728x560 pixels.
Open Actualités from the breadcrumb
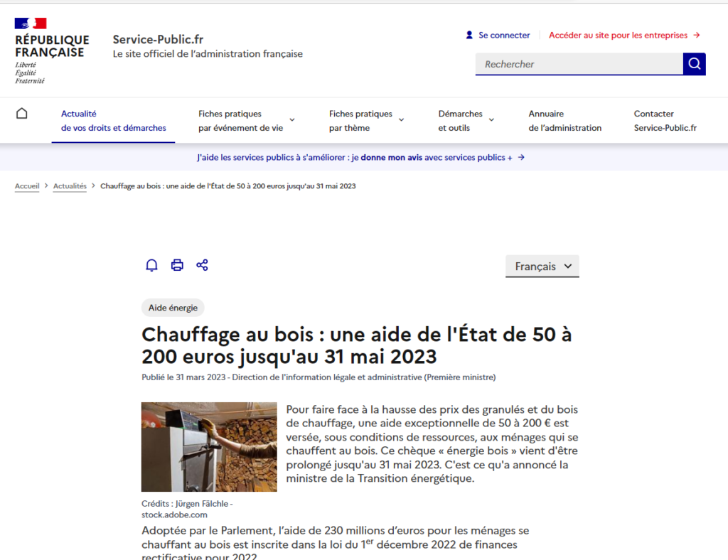(x=70, y=185)
